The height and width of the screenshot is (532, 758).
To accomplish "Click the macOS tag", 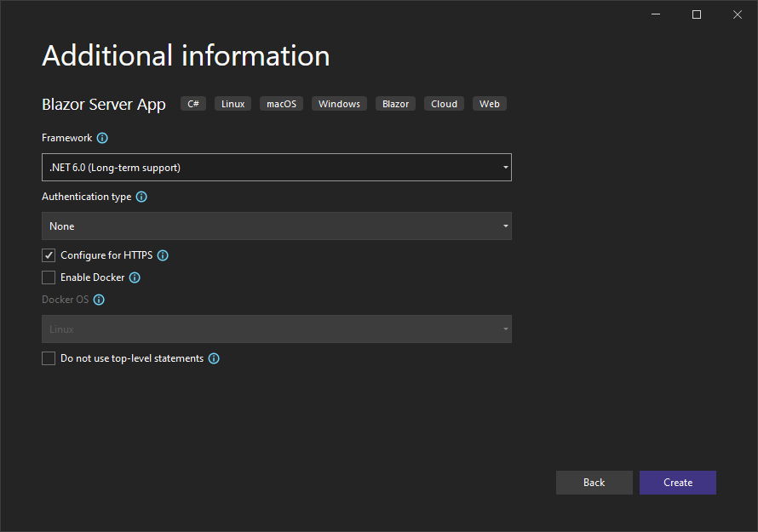I will (x=281, y=104).
